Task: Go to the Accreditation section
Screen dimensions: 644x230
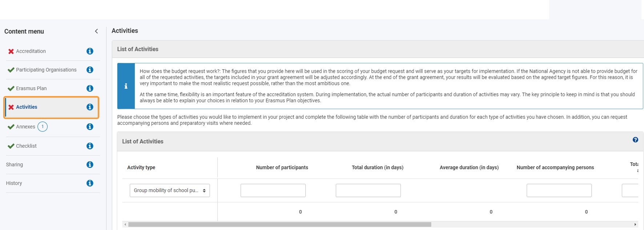Action: (x=31, y=51)
